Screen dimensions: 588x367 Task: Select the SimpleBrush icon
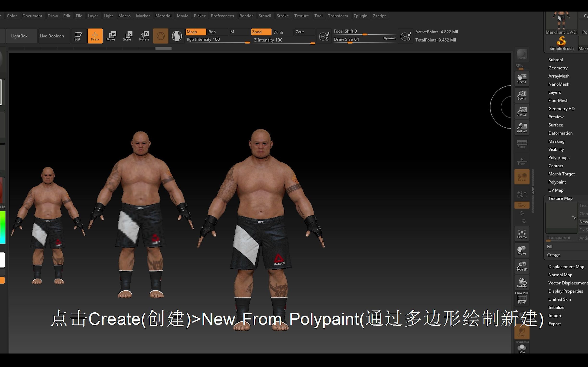click(x=561, y=43)
